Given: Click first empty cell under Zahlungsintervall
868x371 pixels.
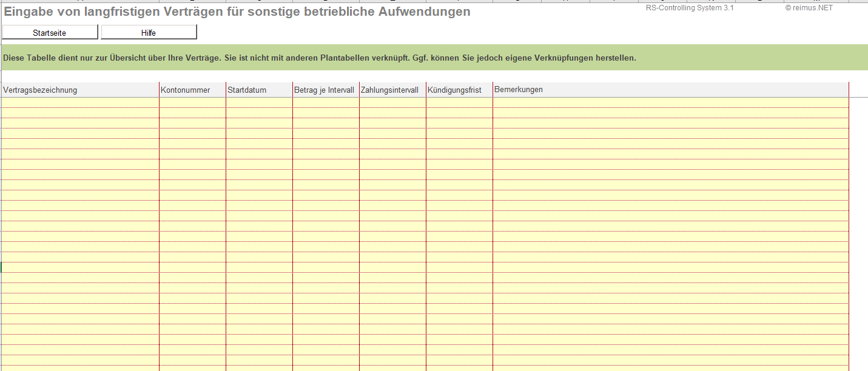Looking at the screenshot, I should pyautogui.click(x=392, y=102).
